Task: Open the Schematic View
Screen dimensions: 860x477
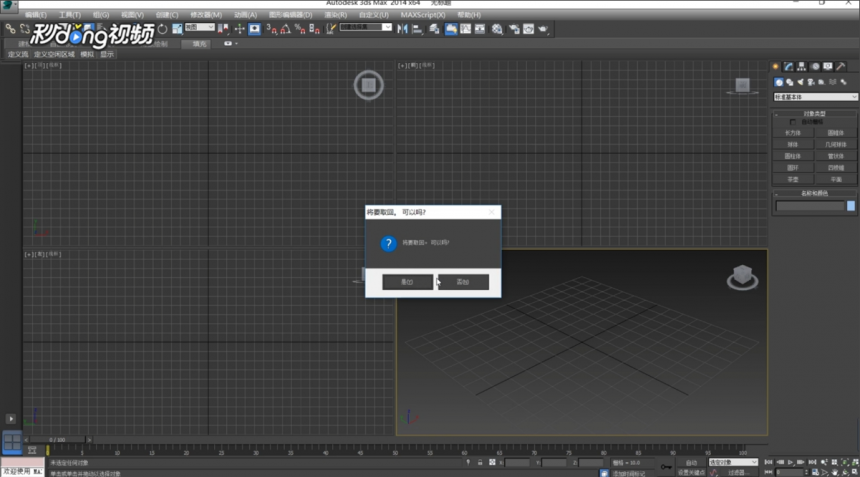Action: click(x=480, y=29)
